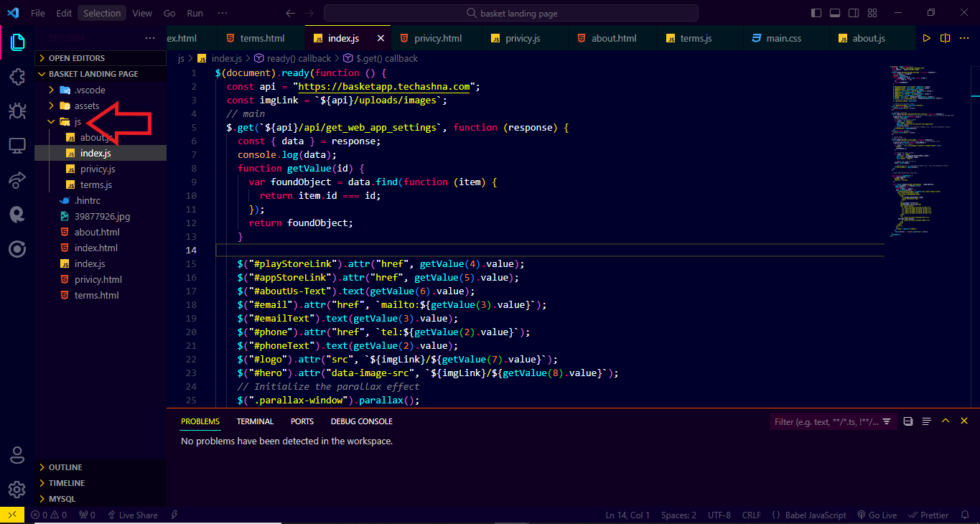Image resolution: width=980 pixels, height=524 pixels.
Task: Open the Live Share arrow icon in activity bar
Action: [17, 180]
